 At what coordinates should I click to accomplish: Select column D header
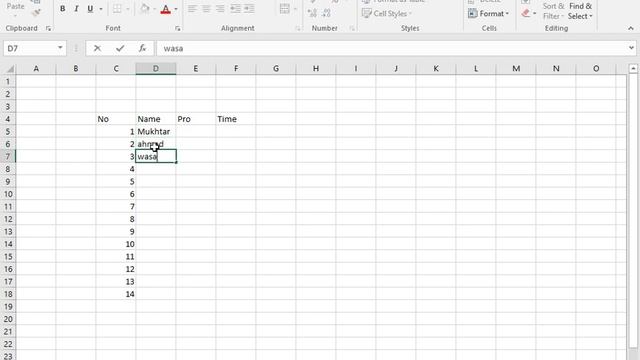(156, 69)
